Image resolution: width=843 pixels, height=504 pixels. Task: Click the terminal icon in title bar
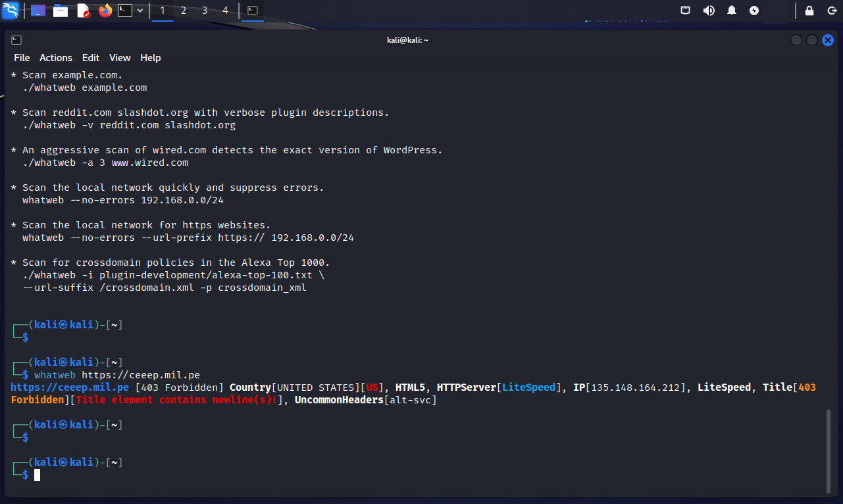click(16, 40)
